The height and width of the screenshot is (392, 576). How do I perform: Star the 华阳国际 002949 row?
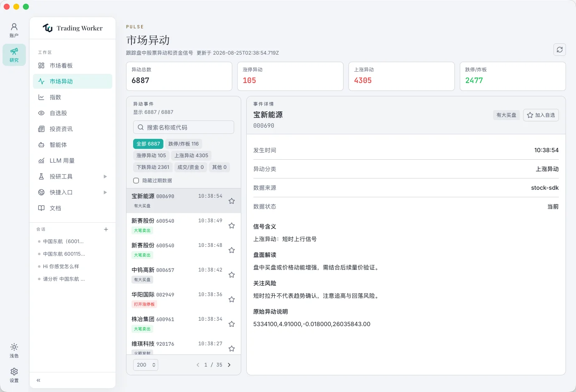click(232, 299)
